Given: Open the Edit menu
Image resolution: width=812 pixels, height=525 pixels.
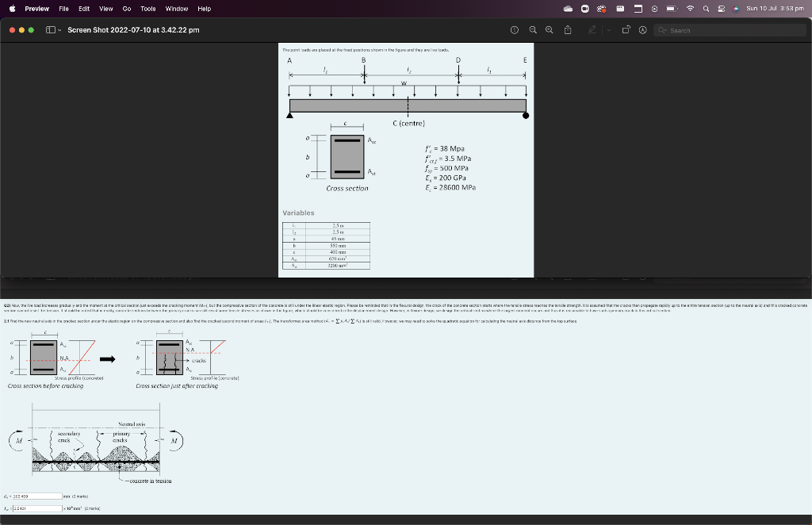Looking at the screenshot, I should [84, 9].
